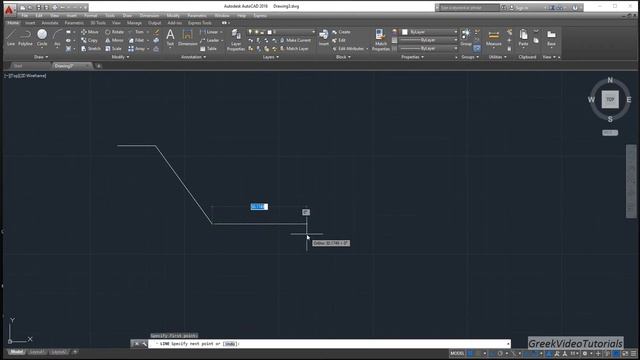Click the TOP face of ViewCube
The height and width of the screenshot is (360, 640).
pos(610,100)
